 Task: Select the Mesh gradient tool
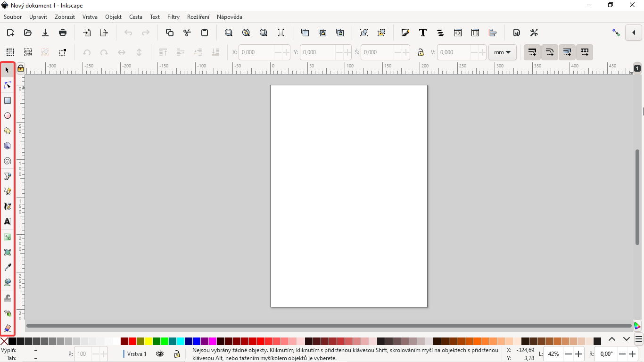tap(8, 252)
